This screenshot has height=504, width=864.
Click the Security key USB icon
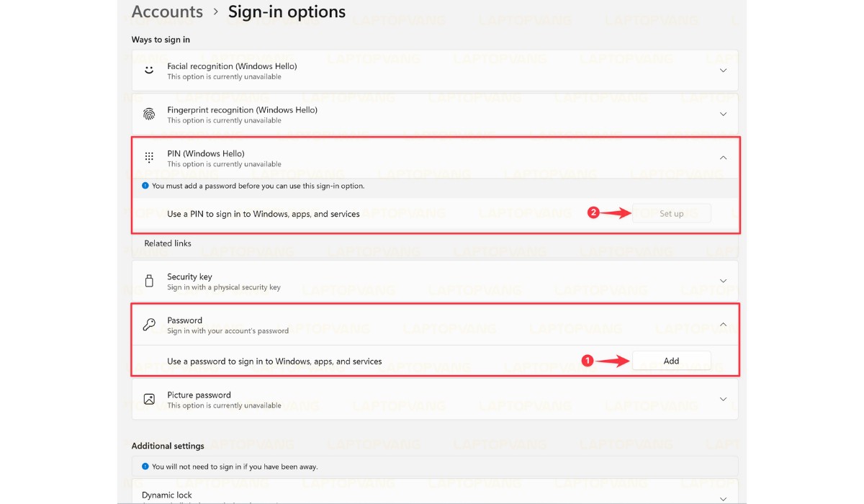click(x=149, y=281)
